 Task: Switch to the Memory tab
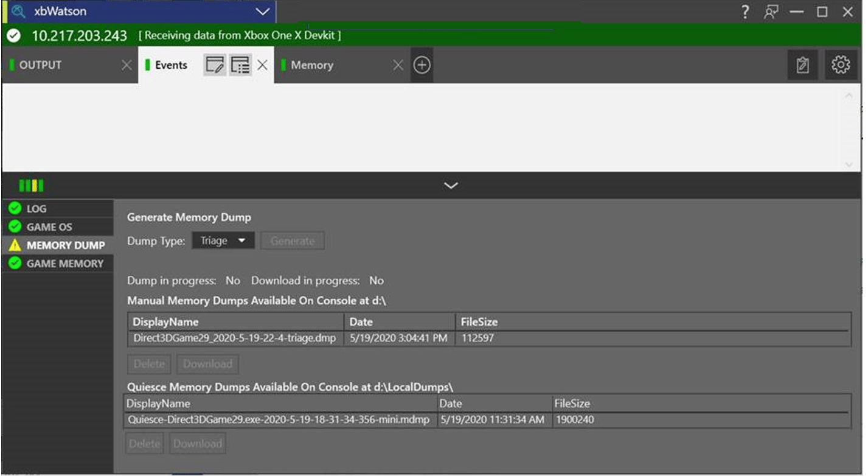tap(311, 65)
